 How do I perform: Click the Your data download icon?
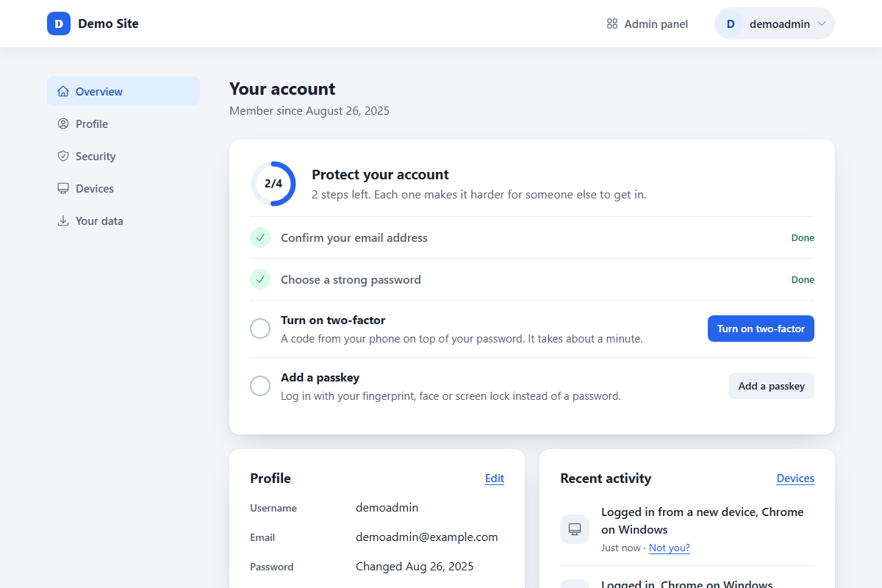click(x=63, y=221)
